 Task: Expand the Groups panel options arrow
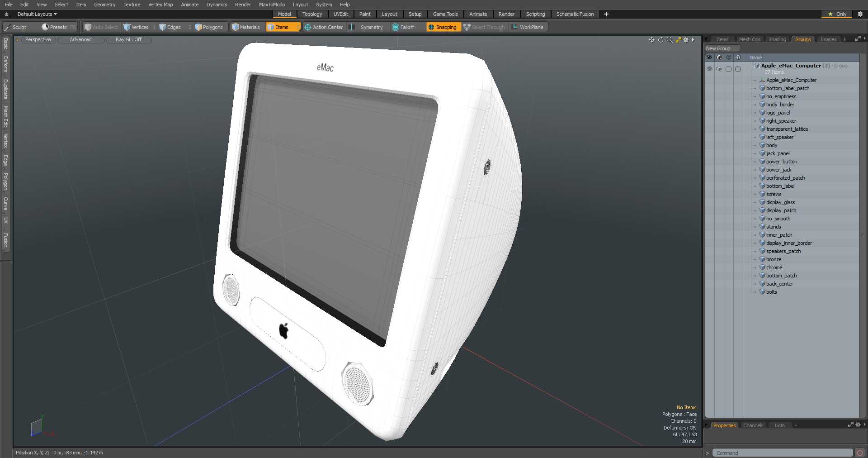tap(864, 39)
